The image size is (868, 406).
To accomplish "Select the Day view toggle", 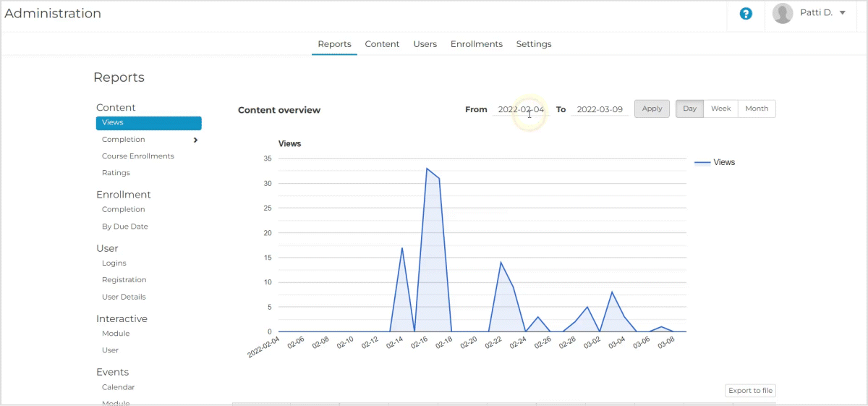I will pos(689,109).
